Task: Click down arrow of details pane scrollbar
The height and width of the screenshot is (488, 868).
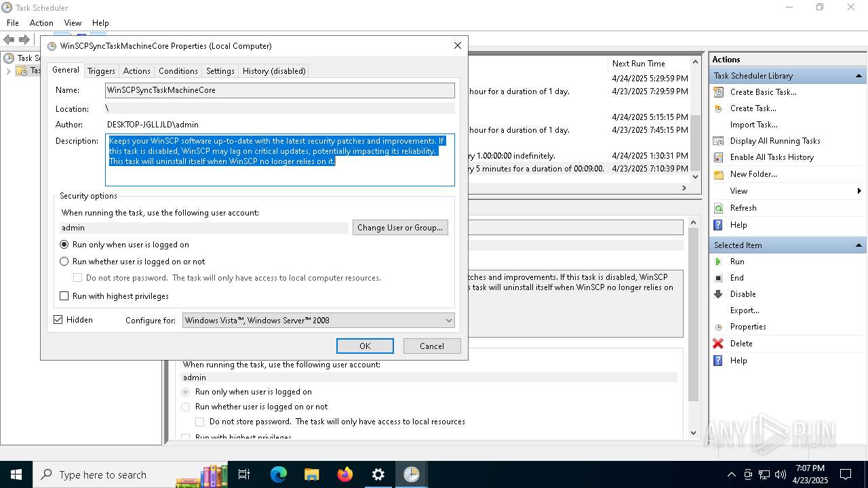Action: (693, 433)
